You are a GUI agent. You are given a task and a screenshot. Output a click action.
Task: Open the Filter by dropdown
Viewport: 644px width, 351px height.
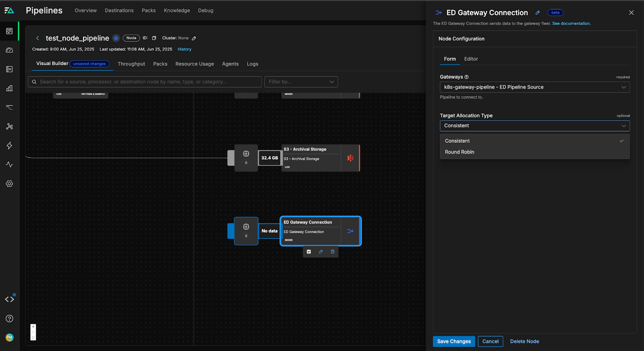[301, 82]
